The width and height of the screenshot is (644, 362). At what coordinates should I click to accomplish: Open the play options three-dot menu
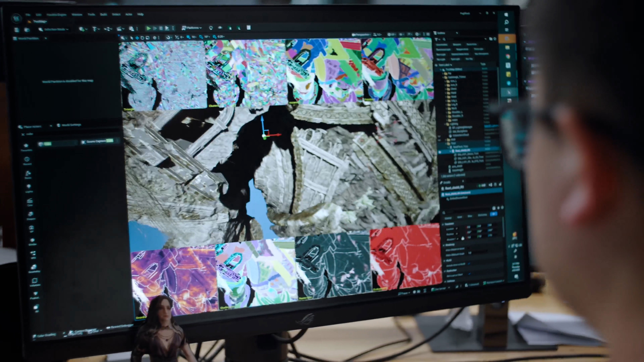point(173,28)
